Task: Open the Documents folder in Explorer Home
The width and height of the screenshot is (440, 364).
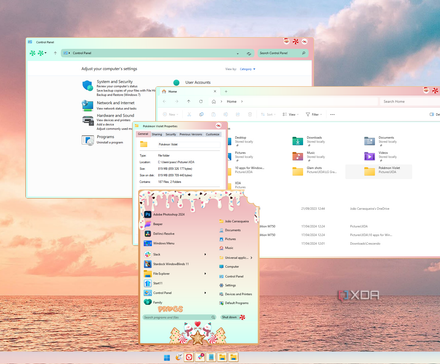Action: click(380, 141)
